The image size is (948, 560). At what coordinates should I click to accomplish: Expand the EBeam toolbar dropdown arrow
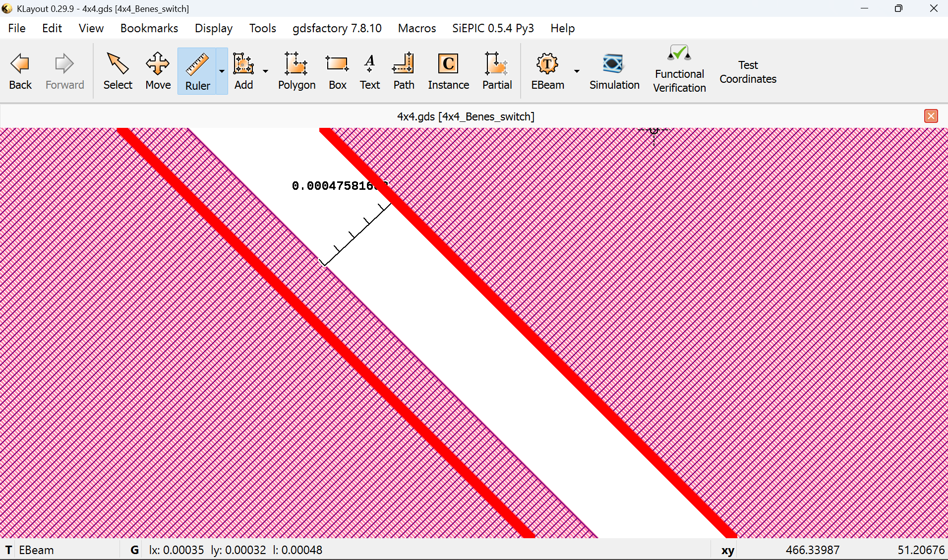point(577,71)
